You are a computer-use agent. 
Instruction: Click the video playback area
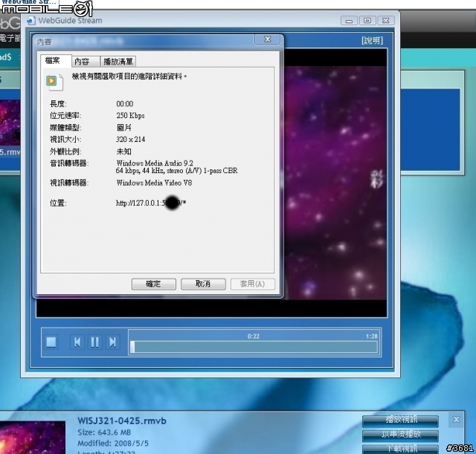tap(336, 183)
